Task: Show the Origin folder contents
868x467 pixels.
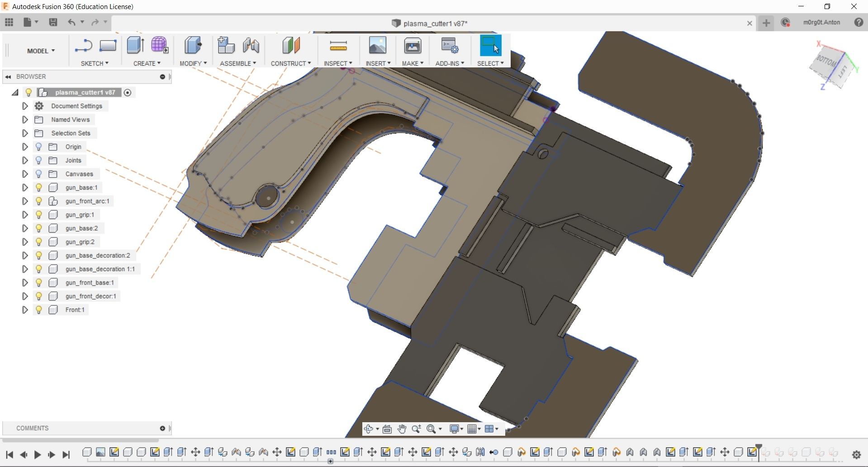Action: click(x=25, y=147)
